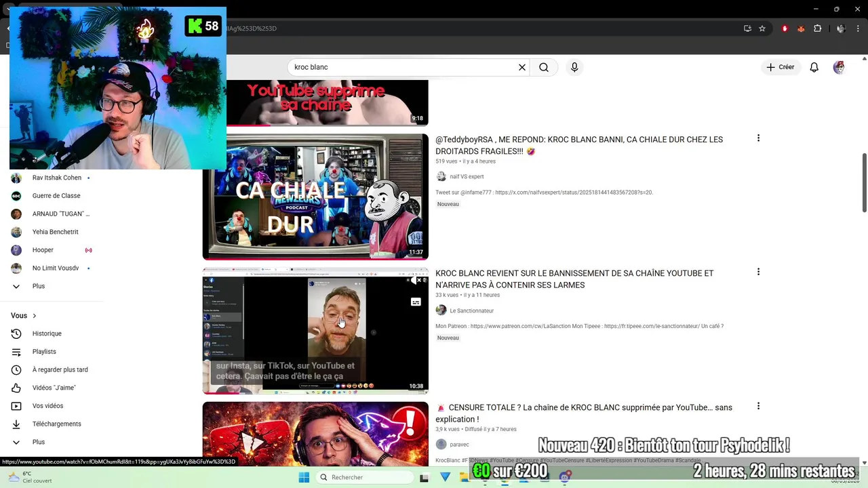This screenshot has width=868, height=488.
Task: Click the CA CHIALE DUR thumbnail
Action: click(315, 197)
